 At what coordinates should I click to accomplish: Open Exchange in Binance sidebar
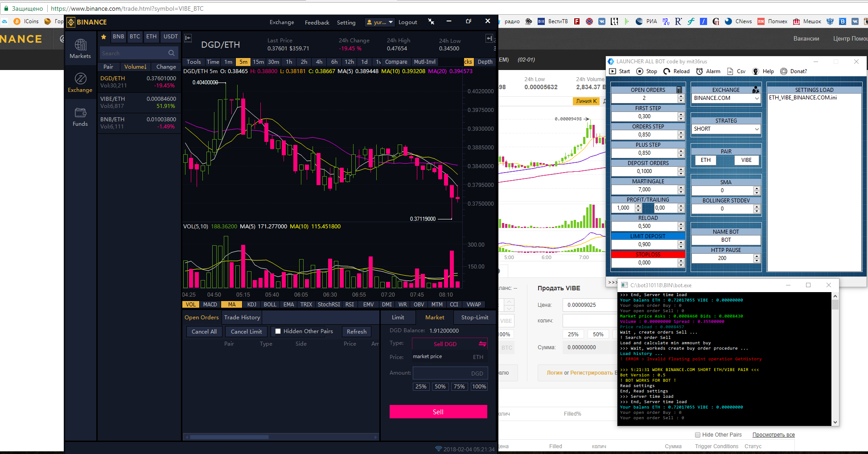(80, 83)
